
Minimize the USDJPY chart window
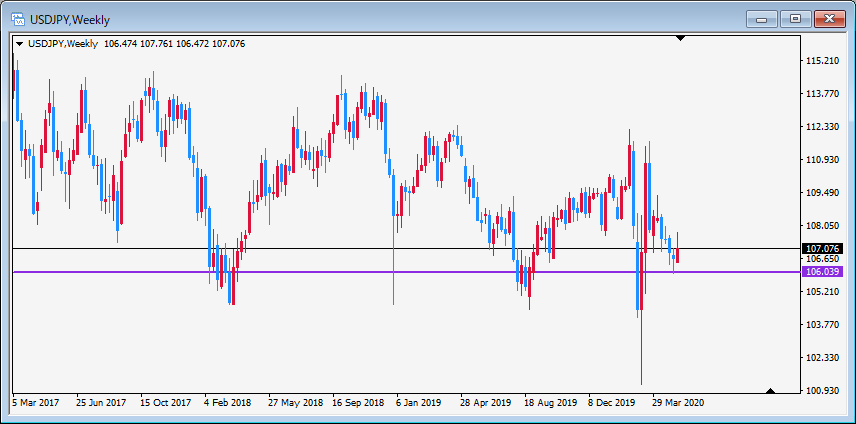pos(761,20)
